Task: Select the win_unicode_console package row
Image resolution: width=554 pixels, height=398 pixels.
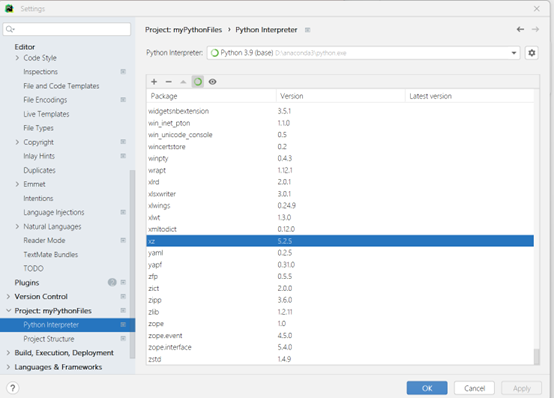Action: [x=340, y=135]
